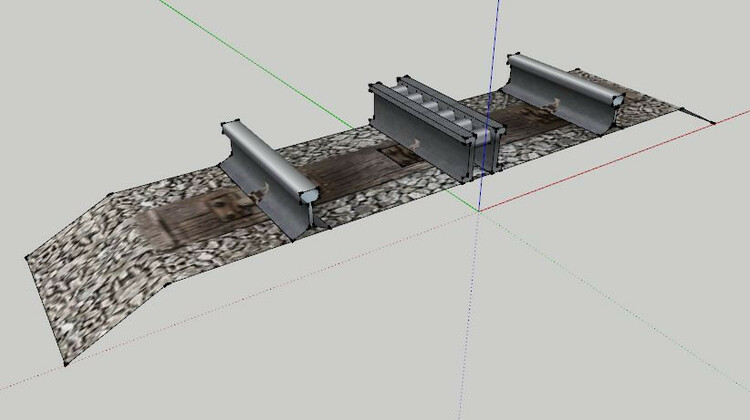Select the tie plate beside the center rail
The image size is (750, 420).
pyautogui.click(x=399, y=155)
